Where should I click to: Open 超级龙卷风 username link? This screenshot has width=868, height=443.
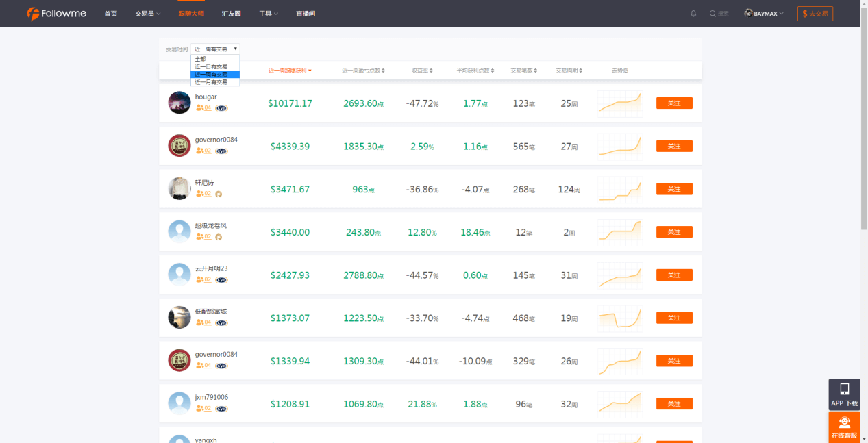click(211, 225)
